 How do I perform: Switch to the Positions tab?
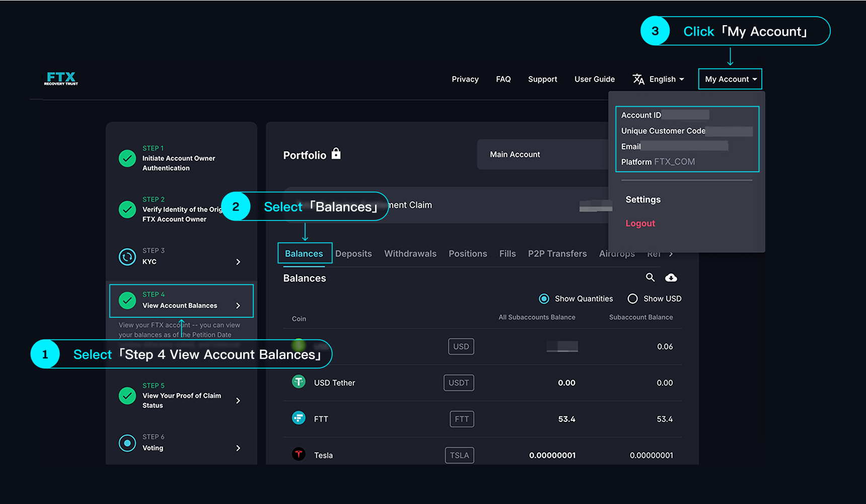point(468,254)
